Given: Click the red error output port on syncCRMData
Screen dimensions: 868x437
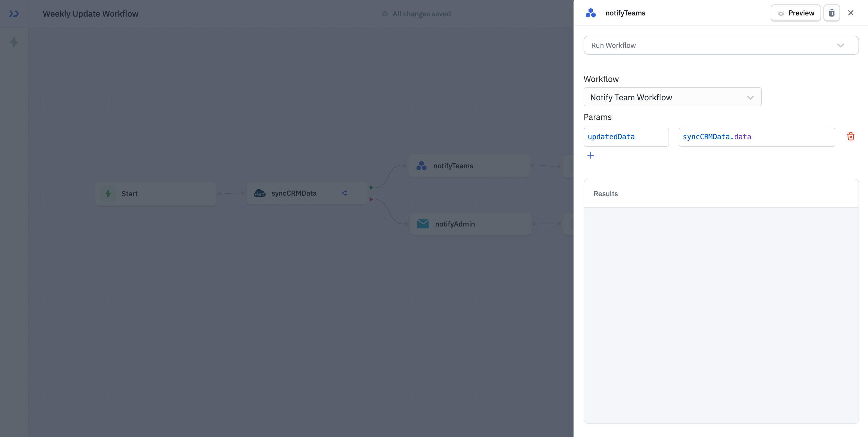Looking at the screenshot, I should click(371, 199).
